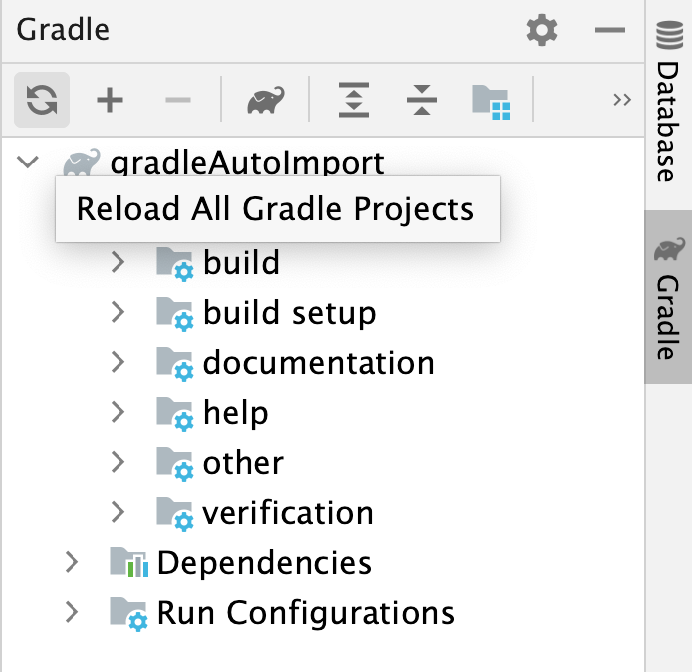This screenshot has width=692, height=672.
Task: Click the Expand All toolbar icon
Action: pyautogui.click(x=355, y=100)
